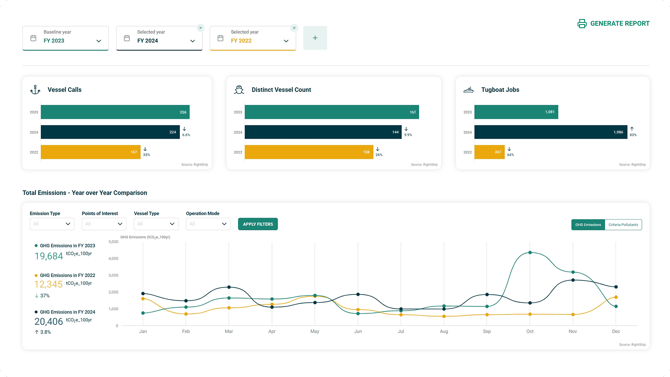Click the down arrow next to 37%

coord(36,296)
